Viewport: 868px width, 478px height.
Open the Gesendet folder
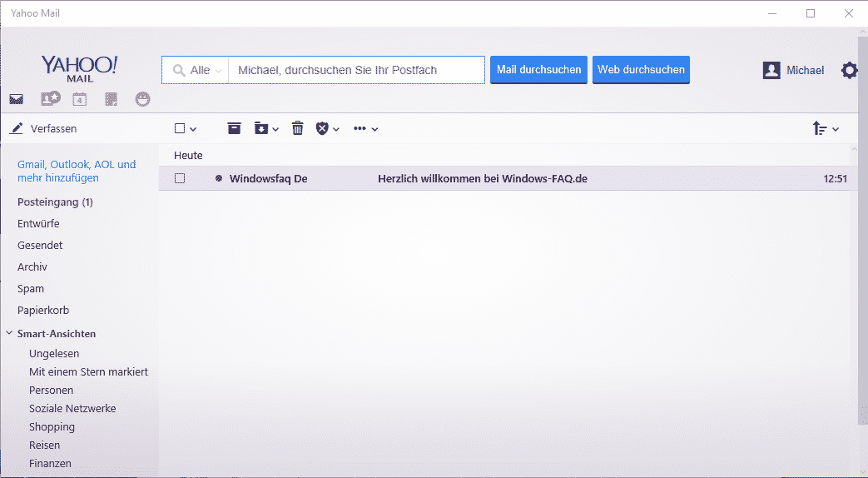[40, 246]
